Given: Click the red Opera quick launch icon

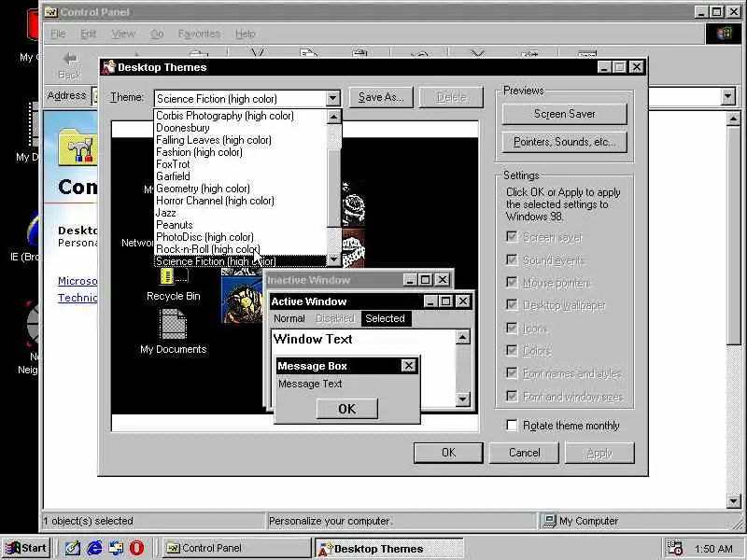Looking at the screenshot, I should click(x=136, y=548).
